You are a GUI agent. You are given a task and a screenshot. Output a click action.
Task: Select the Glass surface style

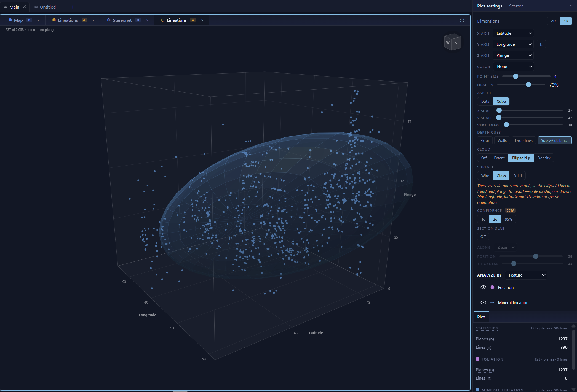click(501, 176)
